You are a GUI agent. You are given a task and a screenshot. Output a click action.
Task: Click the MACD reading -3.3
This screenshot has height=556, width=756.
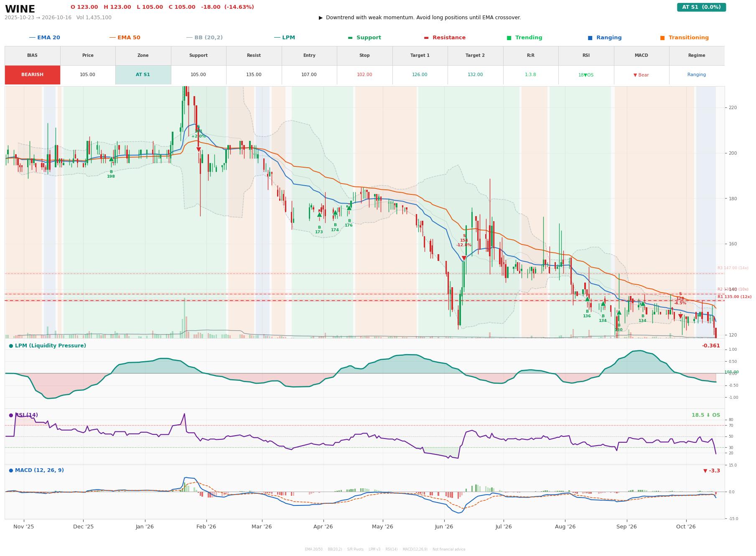coord(712,471)
